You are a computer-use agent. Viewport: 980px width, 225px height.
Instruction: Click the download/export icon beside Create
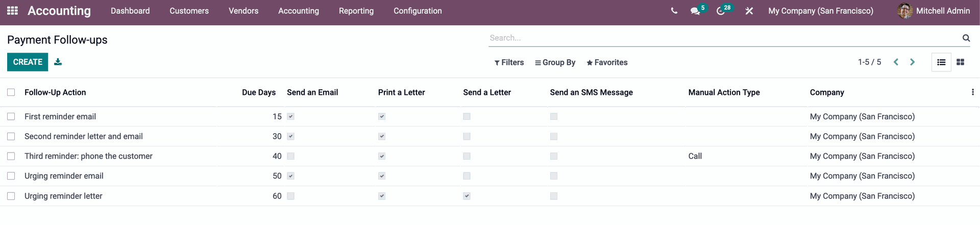tap(58, 62)
